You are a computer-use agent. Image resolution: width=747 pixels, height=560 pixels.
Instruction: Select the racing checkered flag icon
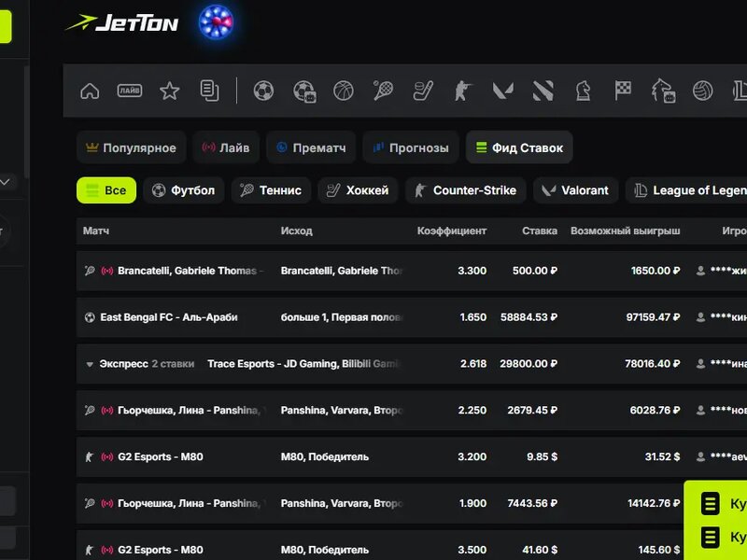point(623,91)
